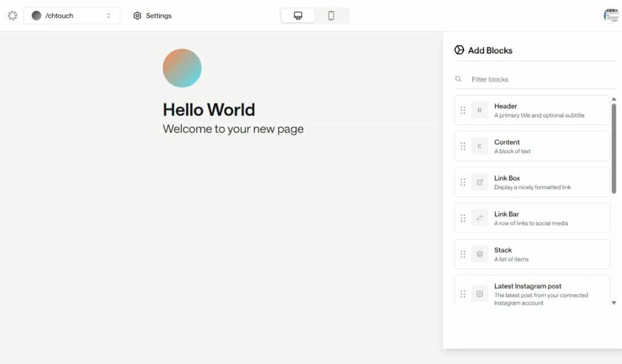622x364 pixels.
Task: Click the gradient profile picture on page
Action: (182, 68)
